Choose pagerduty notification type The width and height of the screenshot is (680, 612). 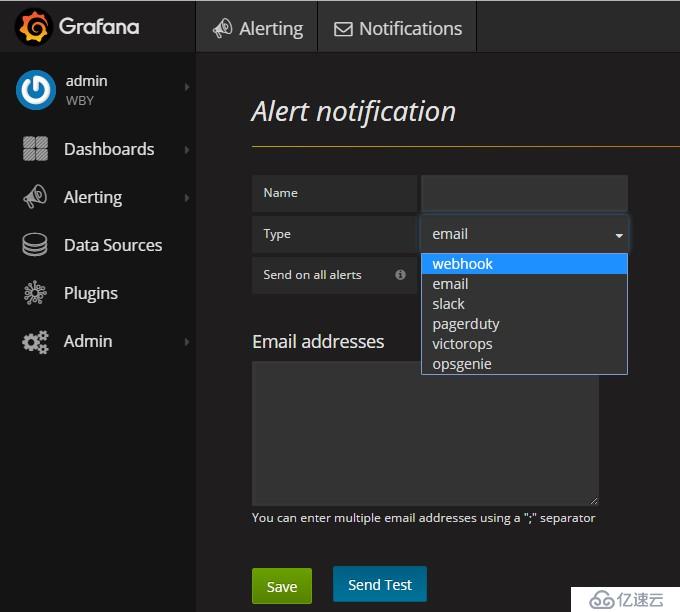[524, 324]
